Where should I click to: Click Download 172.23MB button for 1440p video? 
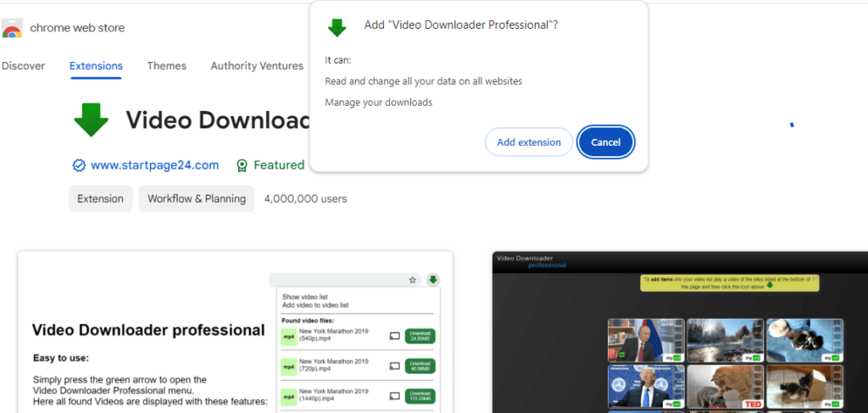pos(420,396)
